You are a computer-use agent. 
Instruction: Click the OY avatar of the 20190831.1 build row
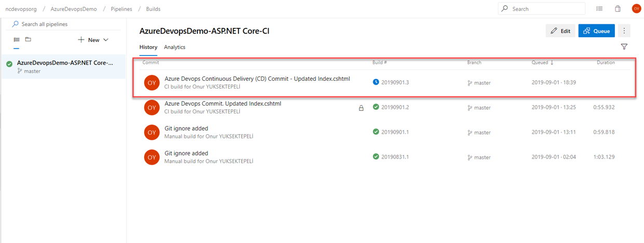151,157
